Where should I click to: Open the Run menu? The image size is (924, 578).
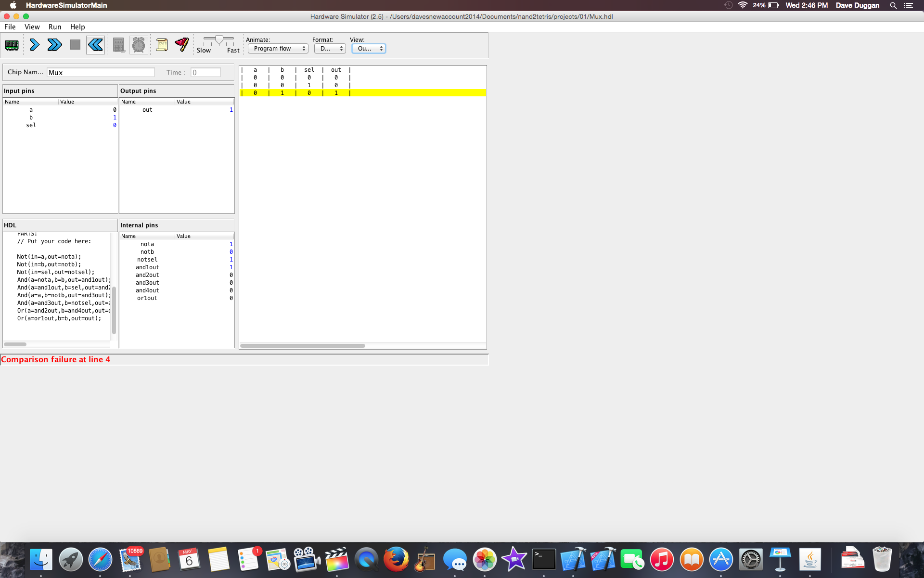[x=55, y=27]
